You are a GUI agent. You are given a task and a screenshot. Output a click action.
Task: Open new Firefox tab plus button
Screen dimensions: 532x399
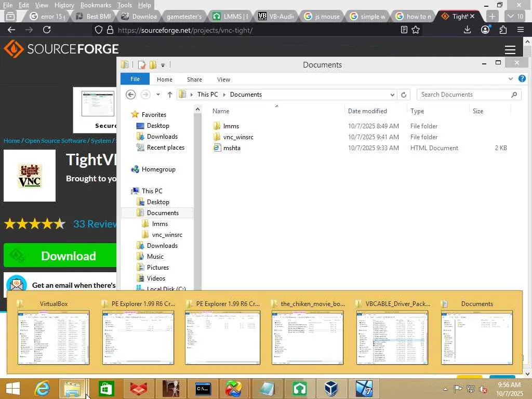pyautogui.click(x=492, y=16)
